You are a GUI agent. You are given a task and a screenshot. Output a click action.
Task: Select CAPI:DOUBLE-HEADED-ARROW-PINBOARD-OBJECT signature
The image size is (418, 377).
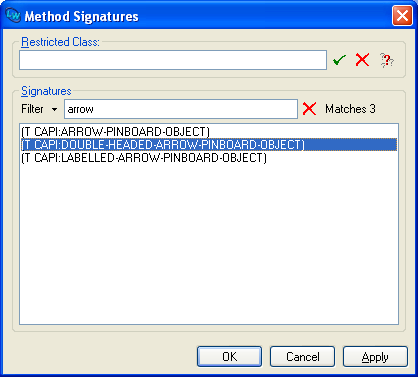tap(209, 145)
